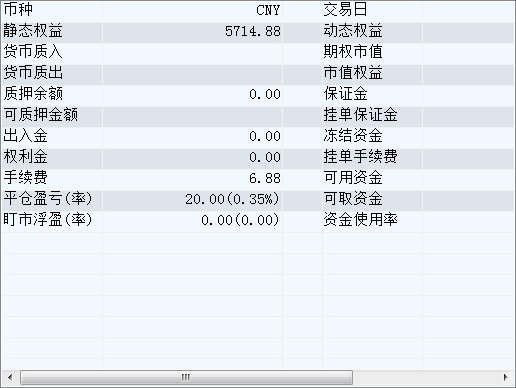This screenshot has width=516, height=388.
Task: Select the 权利金 value 0.00
Action: 265,158
